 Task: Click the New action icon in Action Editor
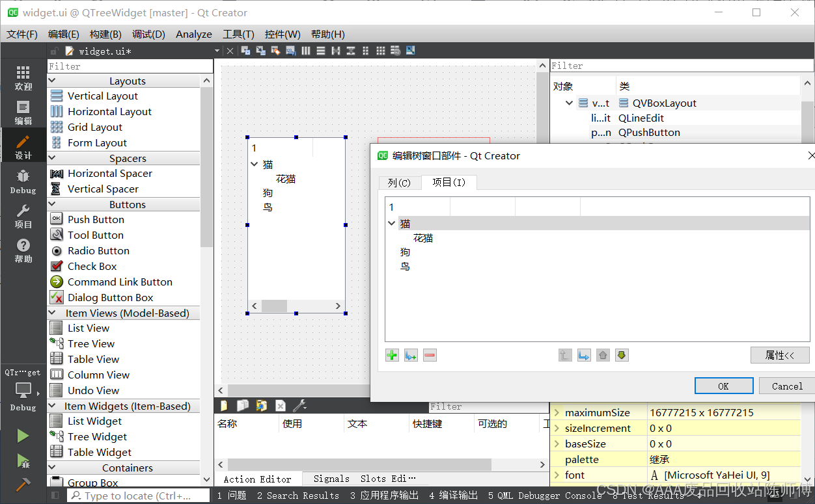click(x=225, y=406)
